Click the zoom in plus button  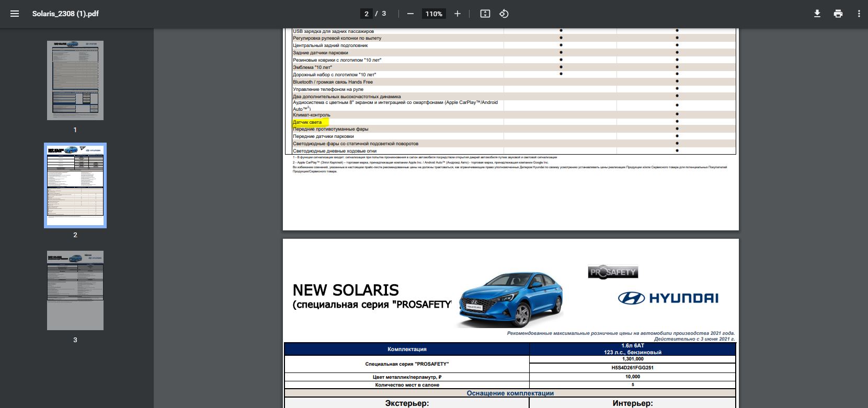[x=458, y=14]
